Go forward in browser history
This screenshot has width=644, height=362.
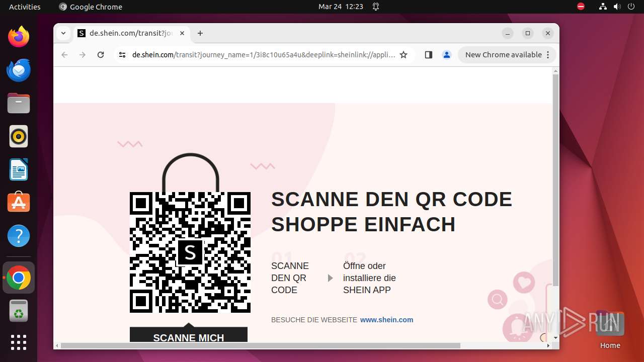point(83,55)
